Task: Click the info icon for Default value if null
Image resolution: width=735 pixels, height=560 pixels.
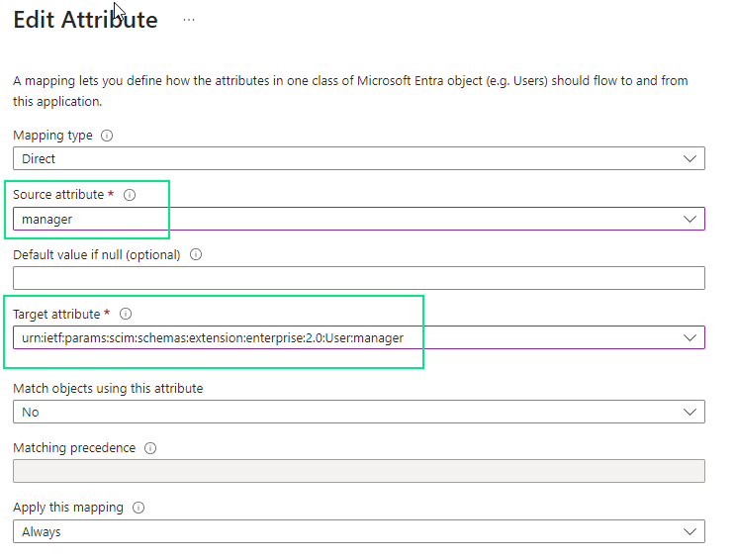Action: click(195, 254)
